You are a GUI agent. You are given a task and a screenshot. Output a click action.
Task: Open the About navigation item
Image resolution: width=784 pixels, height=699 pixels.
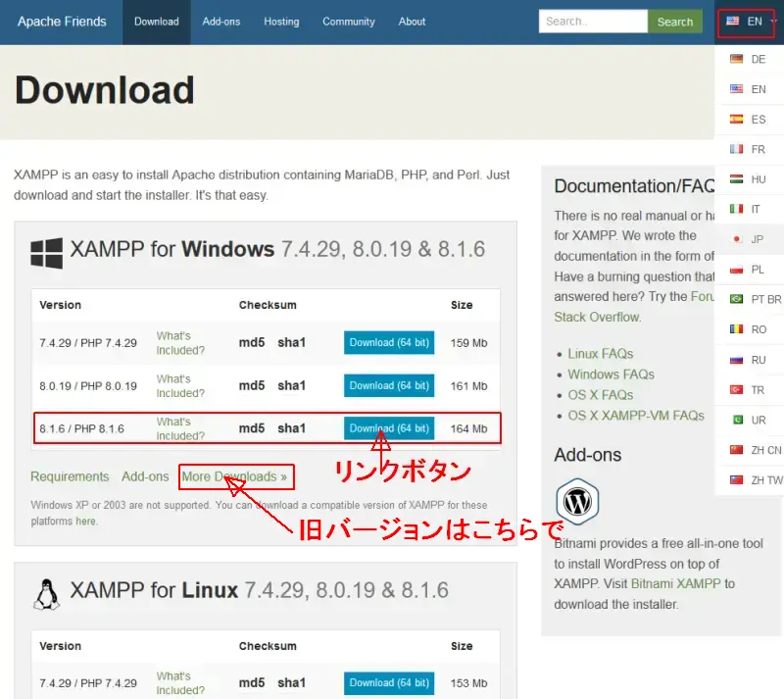(412, 22)
